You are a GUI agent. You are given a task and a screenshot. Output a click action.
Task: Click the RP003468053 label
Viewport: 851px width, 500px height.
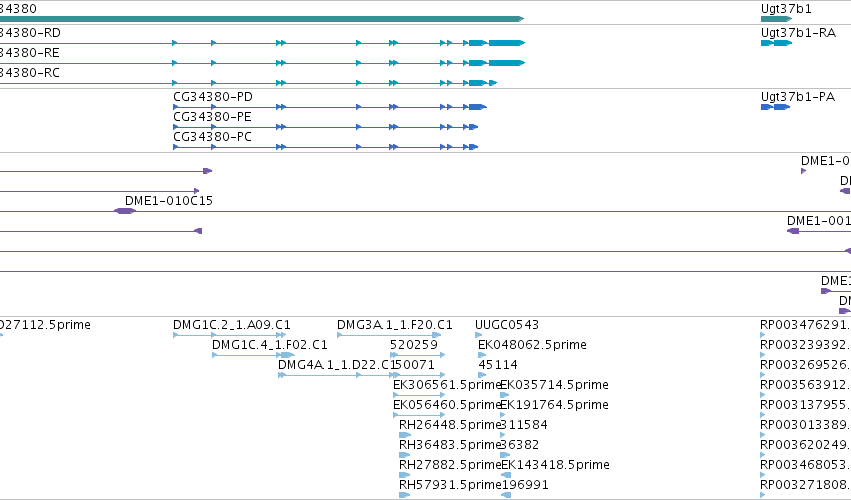point(805,465)
